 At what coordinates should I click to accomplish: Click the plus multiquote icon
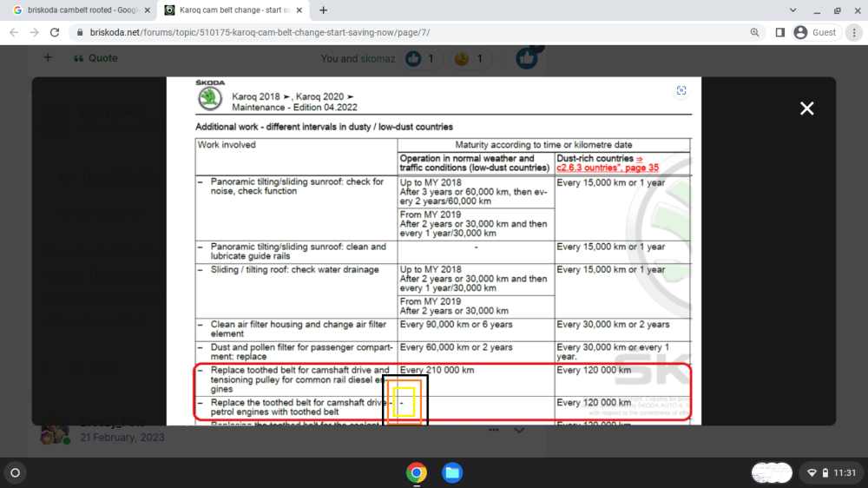(48, 57)
